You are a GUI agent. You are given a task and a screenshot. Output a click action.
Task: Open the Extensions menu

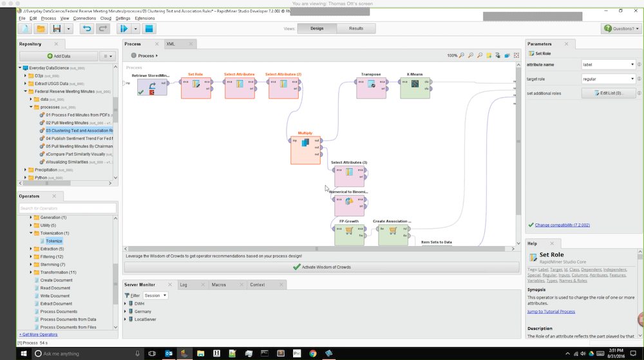pos(144,18)
